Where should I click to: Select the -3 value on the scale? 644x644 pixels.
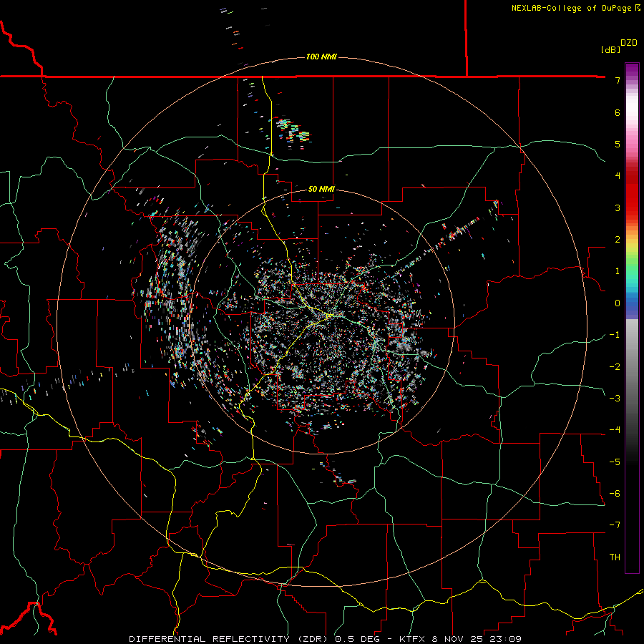[x=615, y=398]
